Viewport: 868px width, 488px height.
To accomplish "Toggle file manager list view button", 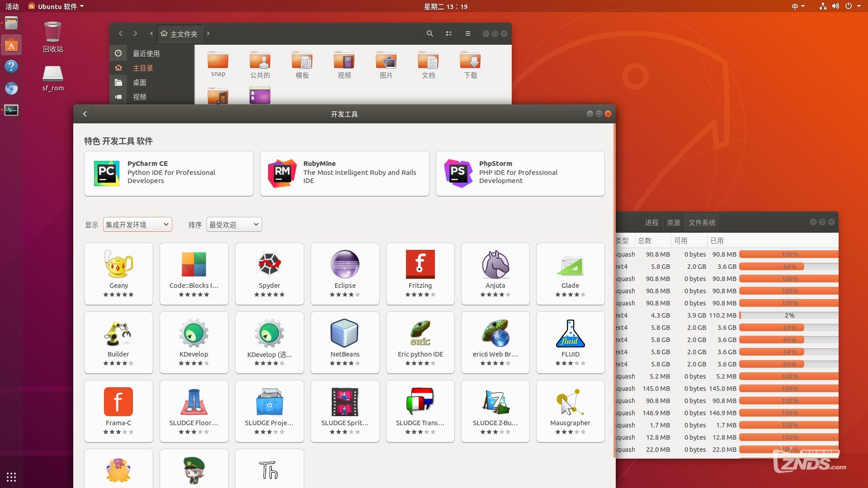I will [x=449, y=33].
